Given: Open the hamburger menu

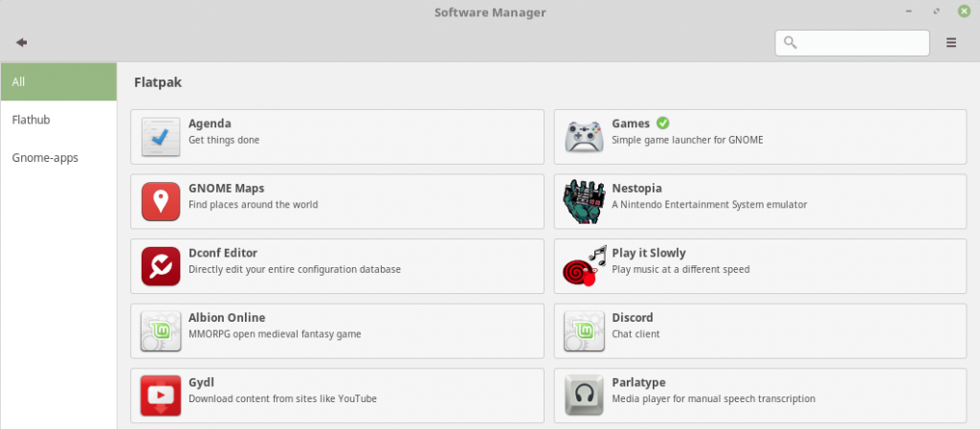Looking at the screenshot, I should tap(951, 42).
